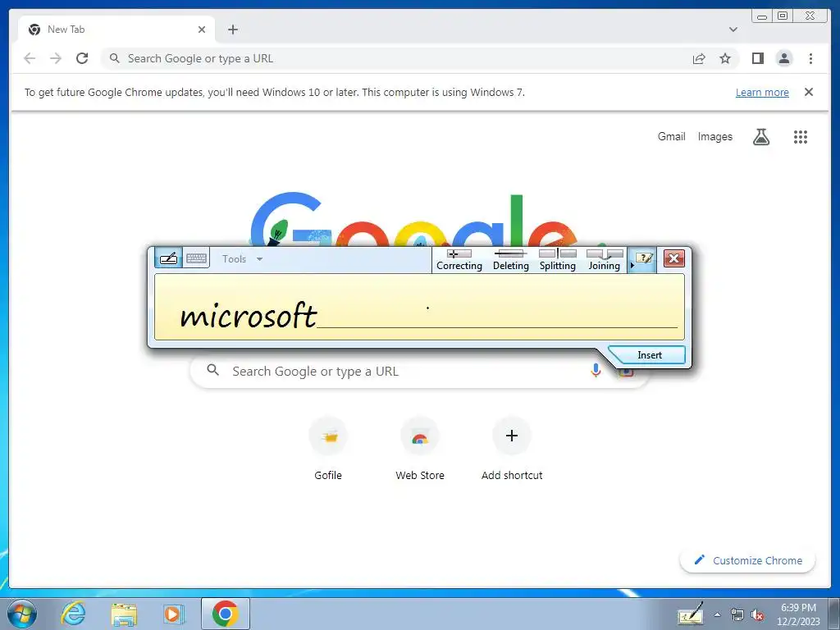
Task: Select the New Tab tab
Action: (116, 30)
